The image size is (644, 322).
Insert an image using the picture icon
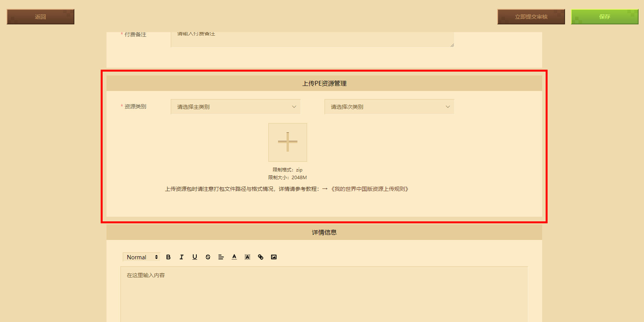click(274, 257)
